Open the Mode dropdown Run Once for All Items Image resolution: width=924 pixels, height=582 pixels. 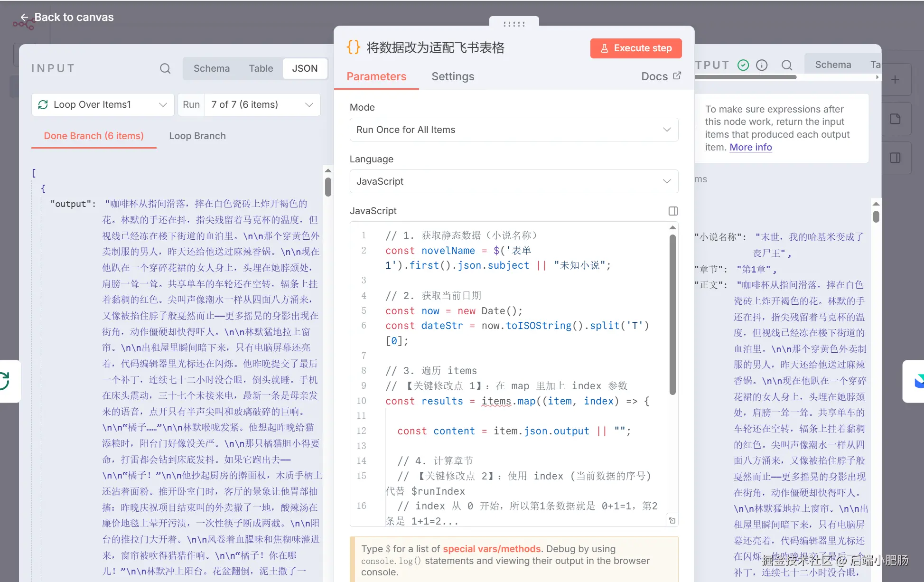point(513,130)
